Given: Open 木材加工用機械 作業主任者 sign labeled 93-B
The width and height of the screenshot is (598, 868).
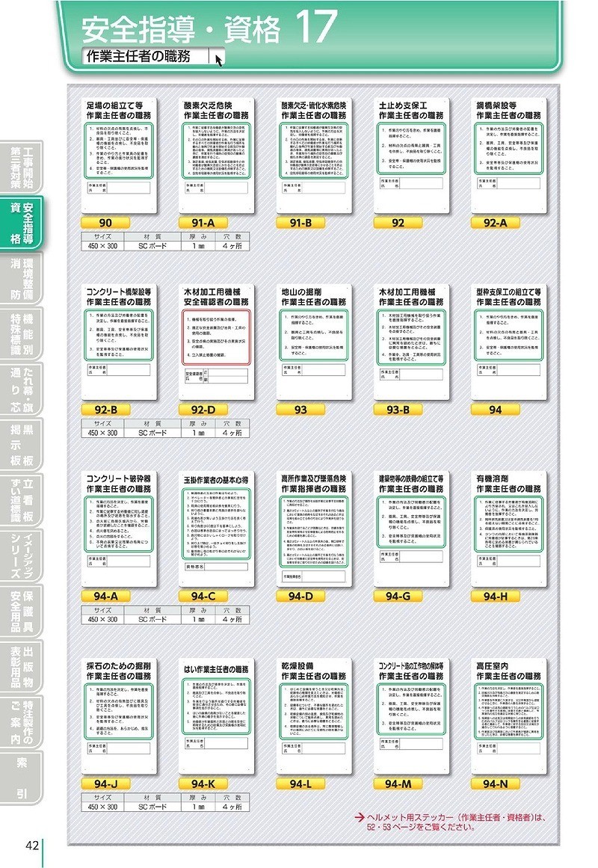Looking at the screenshot, I should 411,342.
